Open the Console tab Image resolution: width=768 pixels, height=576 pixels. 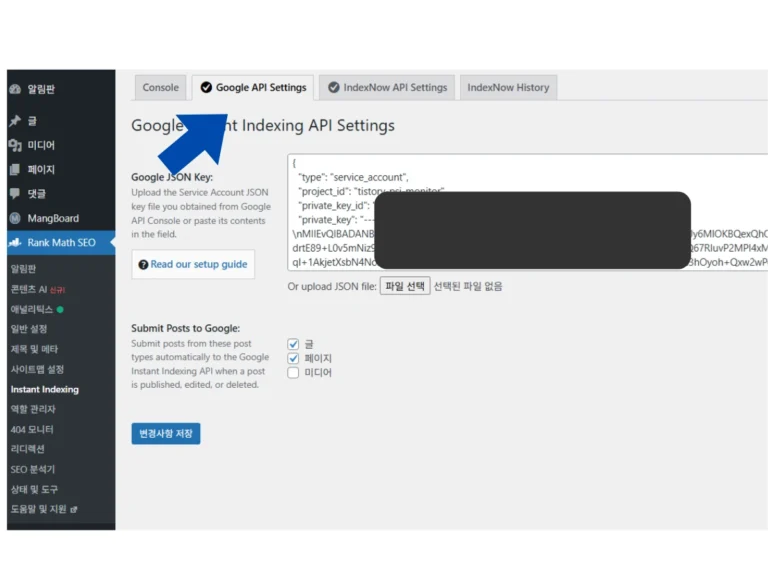point(160,88)
